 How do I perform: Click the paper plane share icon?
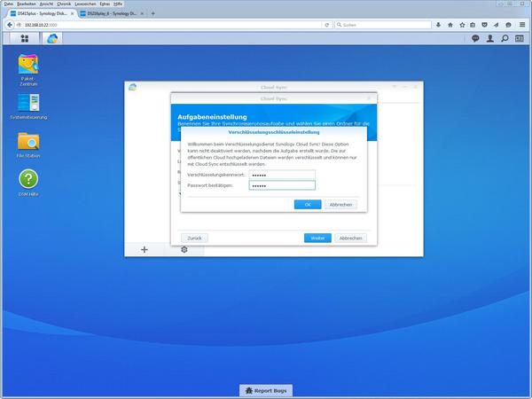(x=497, y=25)
